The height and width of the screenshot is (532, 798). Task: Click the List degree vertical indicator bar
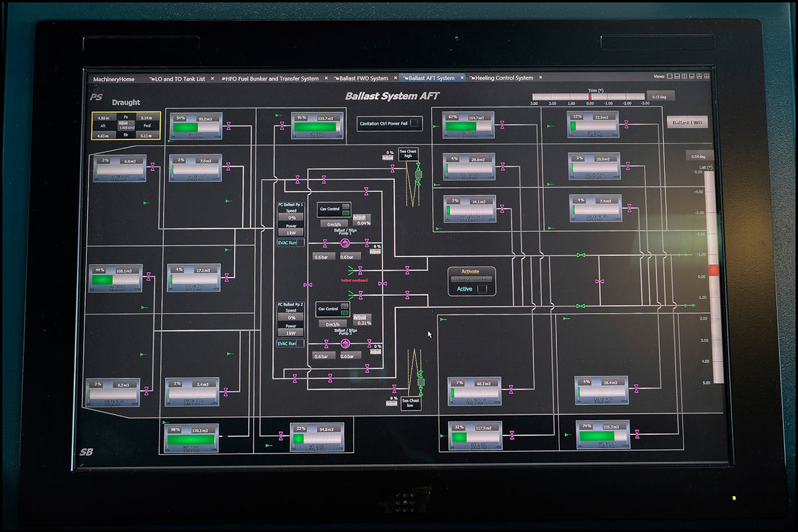714,277
